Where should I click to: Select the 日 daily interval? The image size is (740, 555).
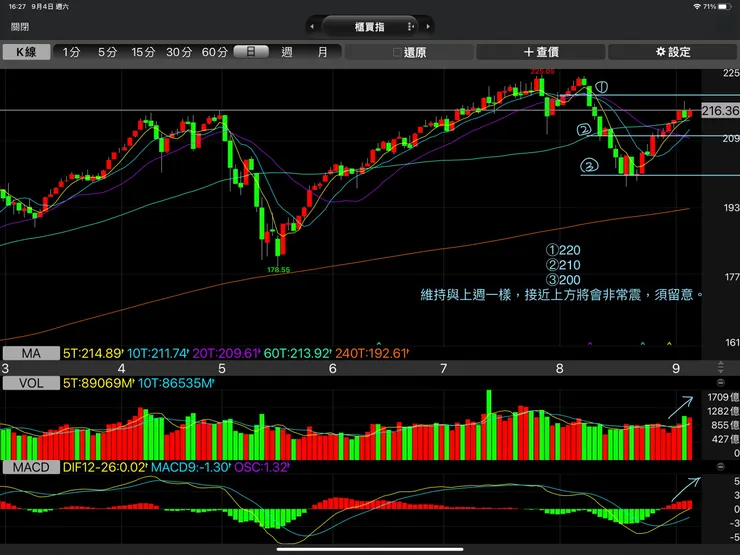pyautogui.click(x=251, y=52)
